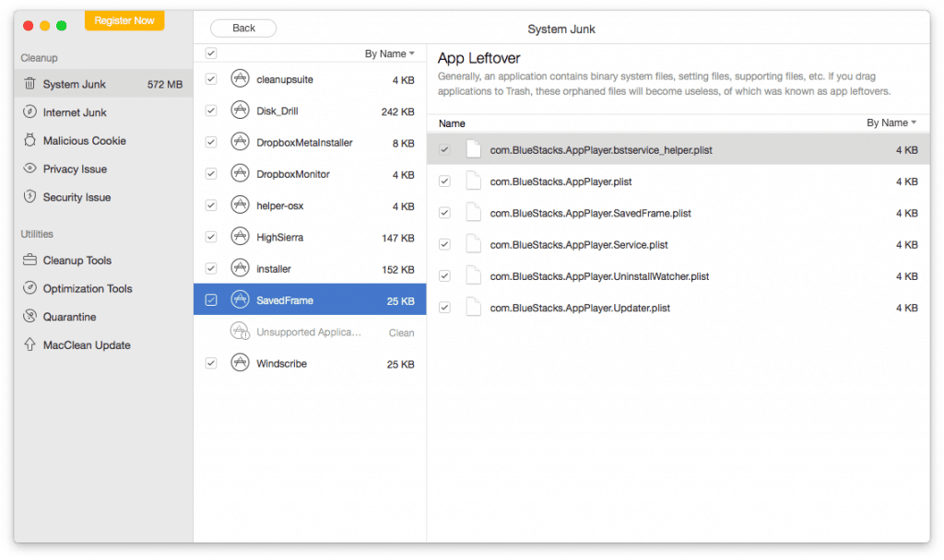
Task: Select the Disk_Drill 242 KB size
Action: (397, 111)
